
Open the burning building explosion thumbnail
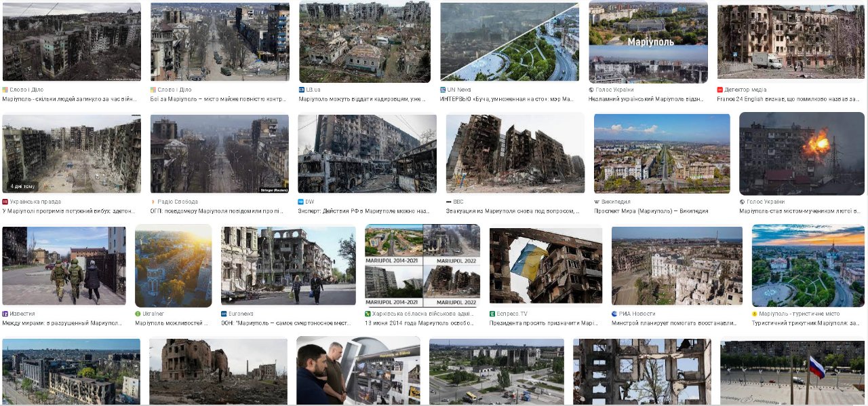[802, 154]
